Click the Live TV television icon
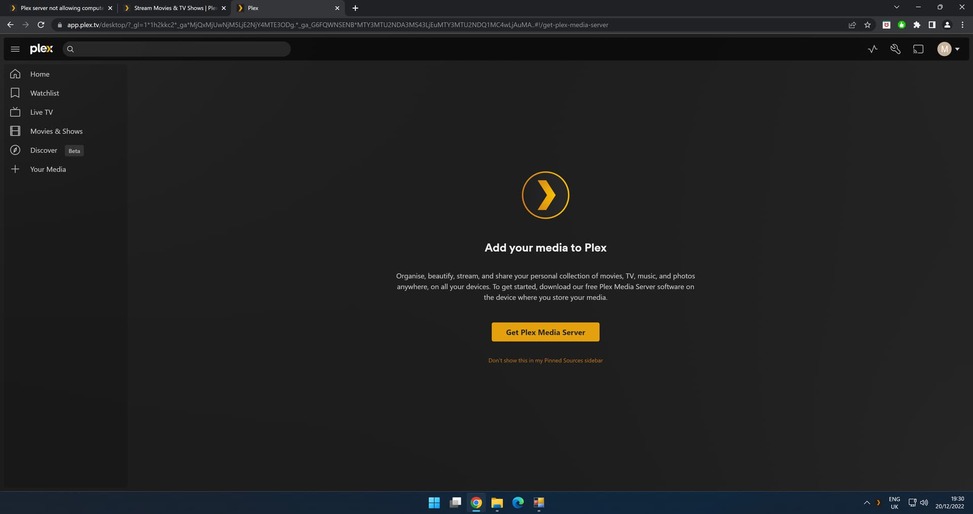The height and width of the screenshot is (514, 973). click(x=15, y=112)
